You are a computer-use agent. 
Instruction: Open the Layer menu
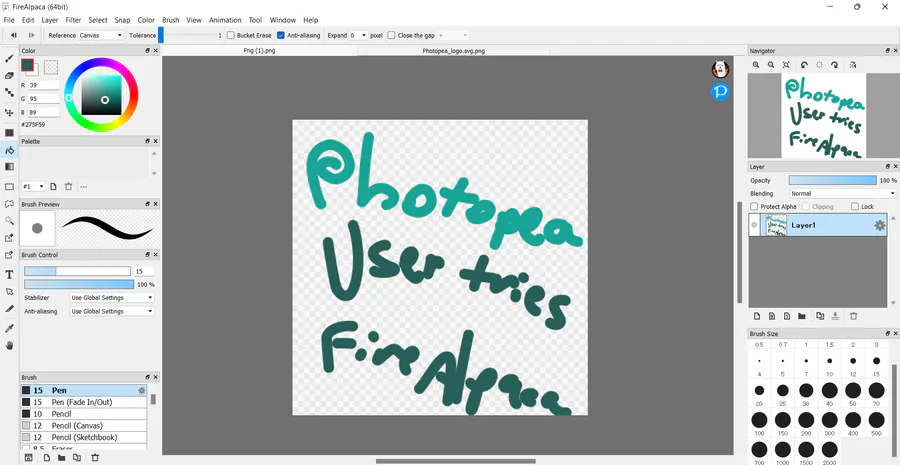[x=50, y=20]
